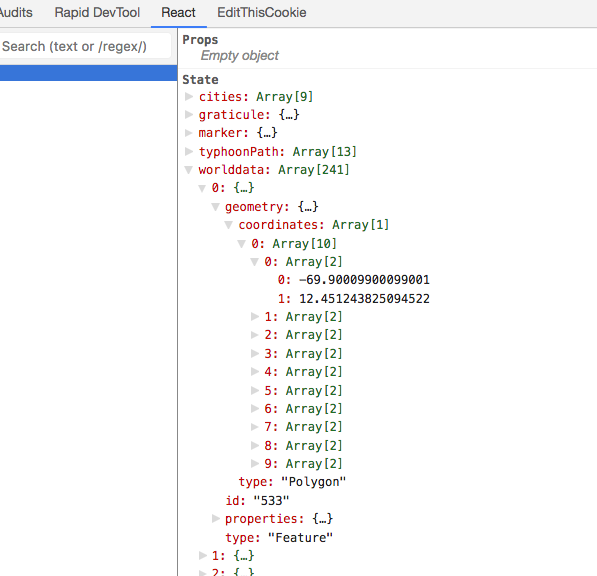The width and height of the screenshot is (597, 576).
Task: Expand the 9: Array[2] arrow
Action: tap(255, 463)
